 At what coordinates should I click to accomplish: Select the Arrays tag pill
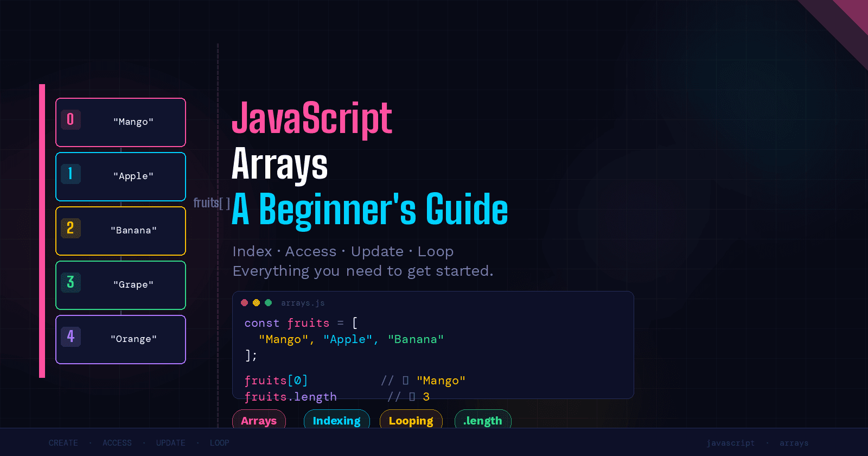coord(259,420)
